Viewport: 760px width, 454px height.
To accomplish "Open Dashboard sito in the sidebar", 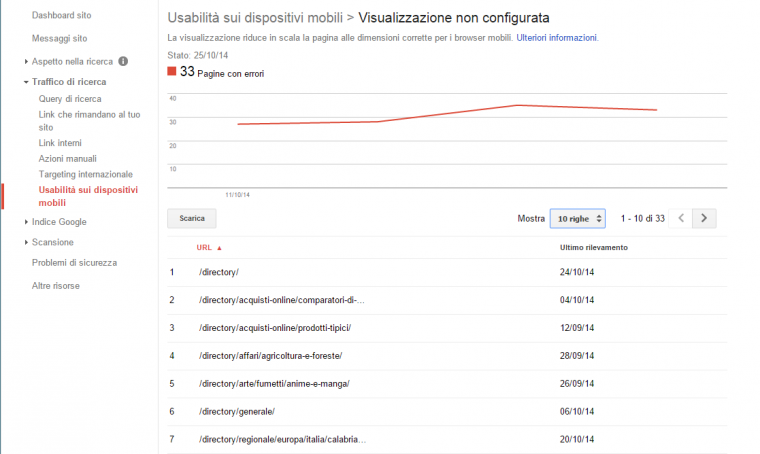I will tap(62, 16).
